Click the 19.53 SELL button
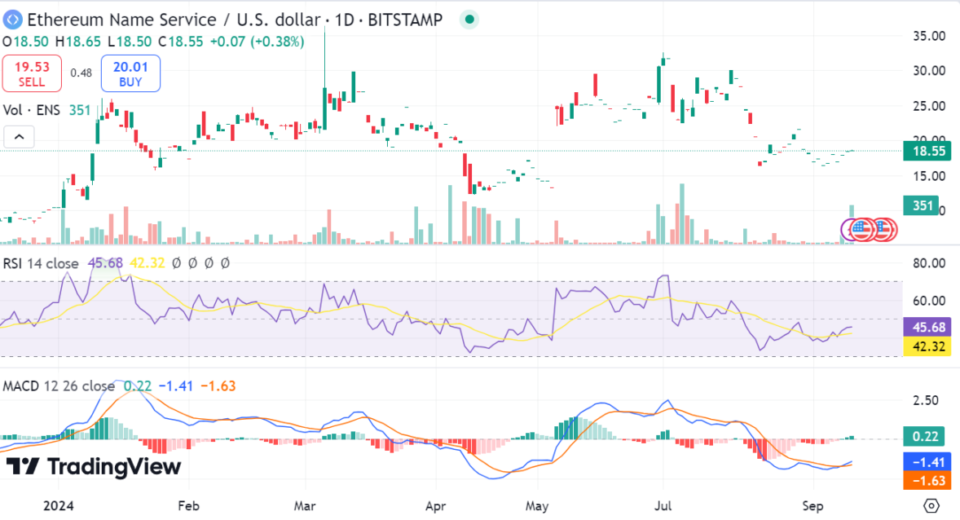 coord(32,73)
